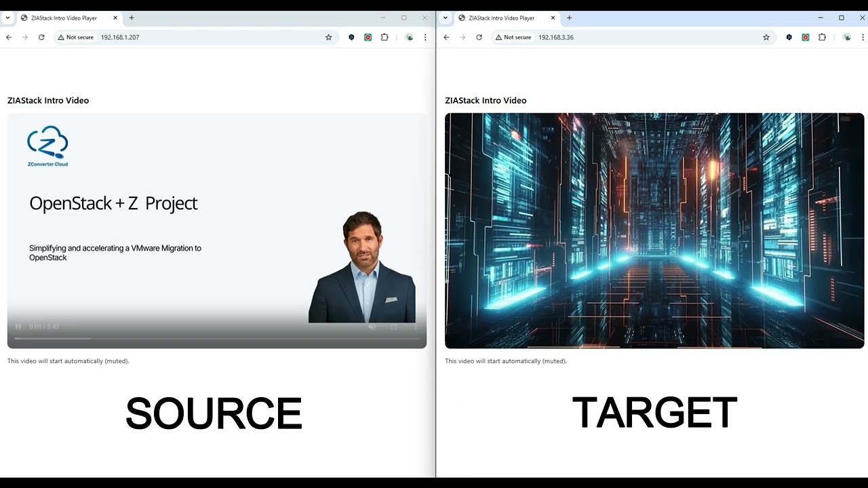868x488 pixels.
Task: Click the red recorder extension in target window
Action: click(x=805, y=37)
